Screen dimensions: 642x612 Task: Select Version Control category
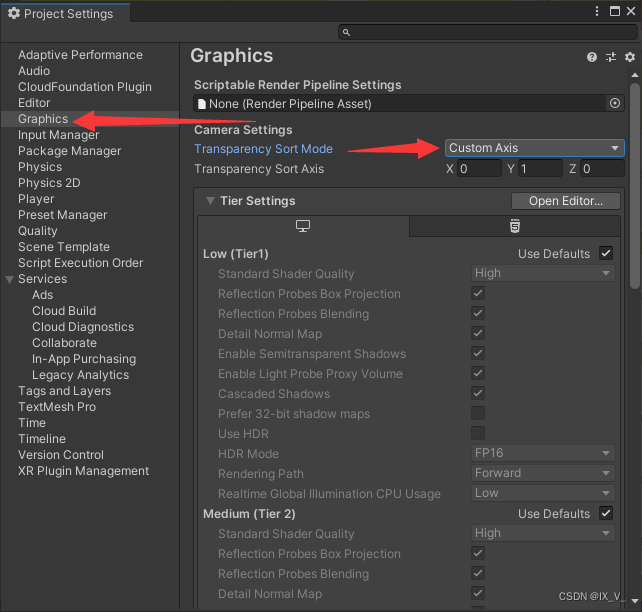tap(61, 454)
